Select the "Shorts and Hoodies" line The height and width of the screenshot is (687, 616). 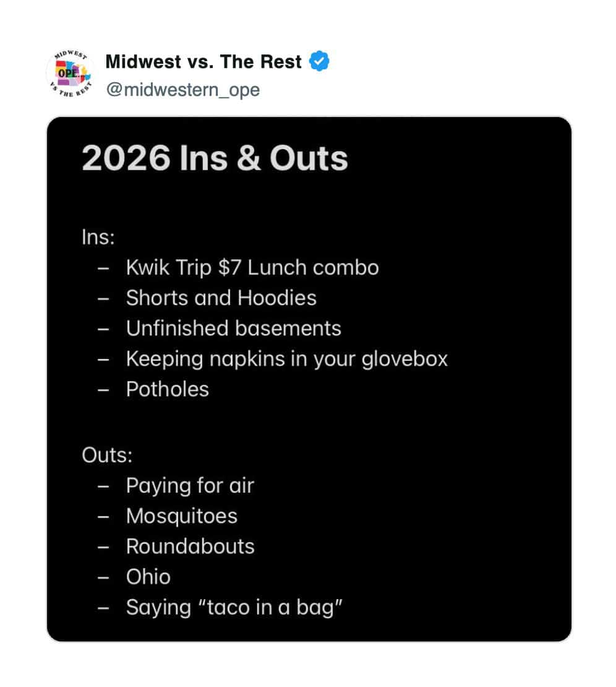coord(221,298)
